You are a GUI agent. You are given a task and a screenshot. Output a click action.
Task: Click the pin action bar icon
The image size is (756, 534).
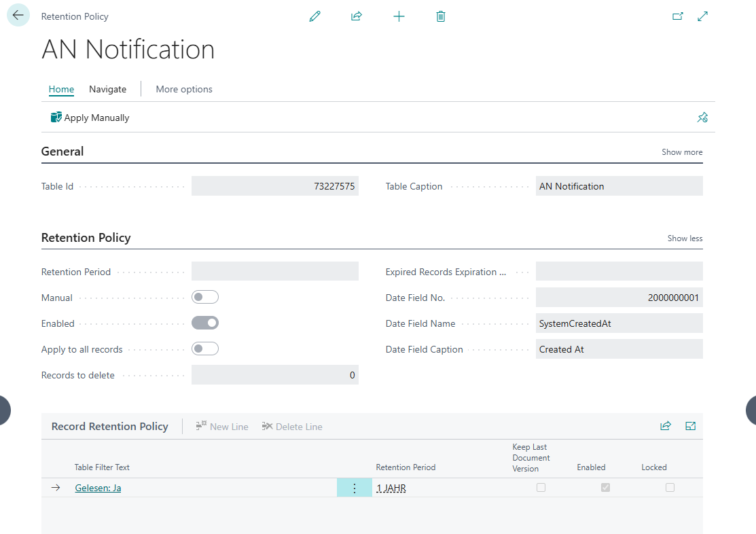702,118
